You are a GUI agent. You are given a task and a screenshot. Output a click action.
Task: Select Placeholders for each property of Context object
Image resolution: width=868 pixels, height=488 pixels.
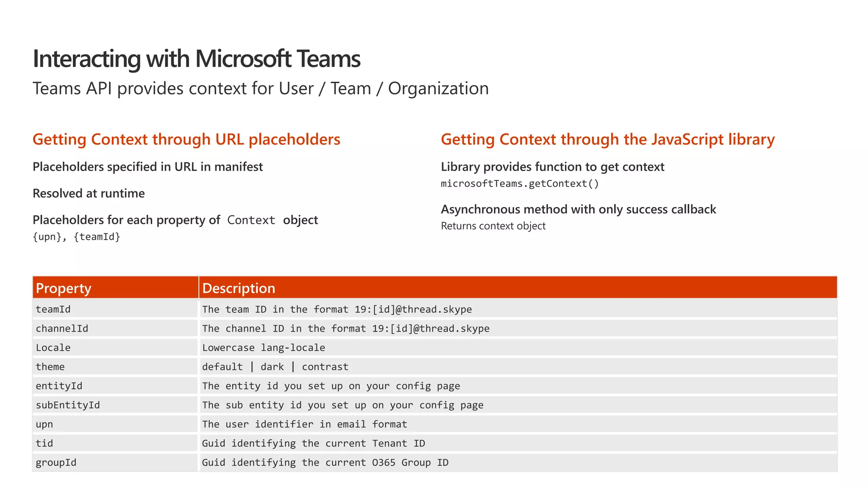pyautogui.click(x=175, y=220)
